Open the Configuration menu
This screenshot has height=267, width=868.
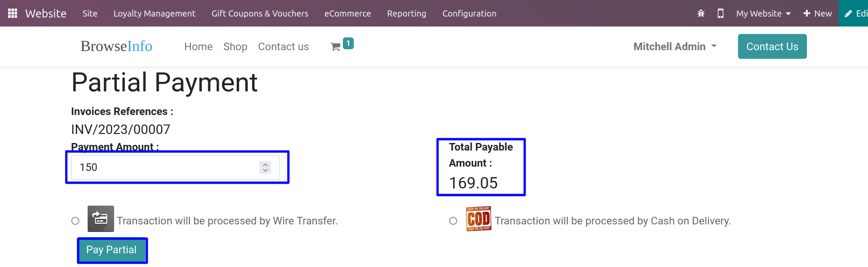coord(469,13)
